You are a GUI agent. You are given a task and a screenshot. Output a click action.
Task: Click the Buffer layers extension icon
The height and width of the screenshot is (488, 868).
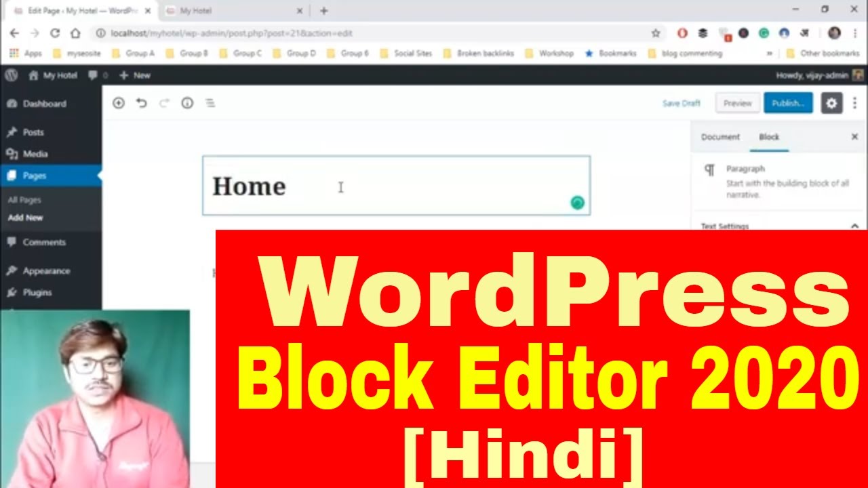703,33
